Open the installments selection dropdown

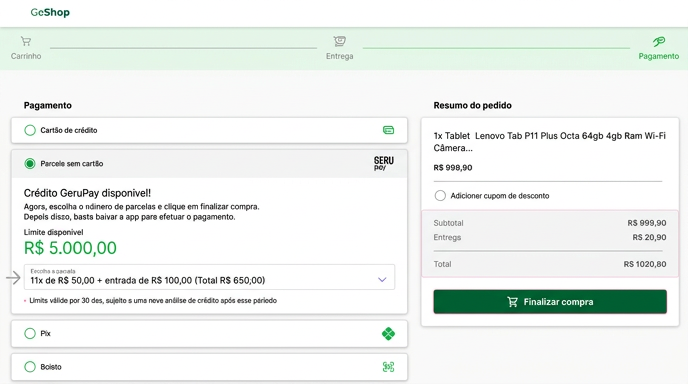point(209,277)
